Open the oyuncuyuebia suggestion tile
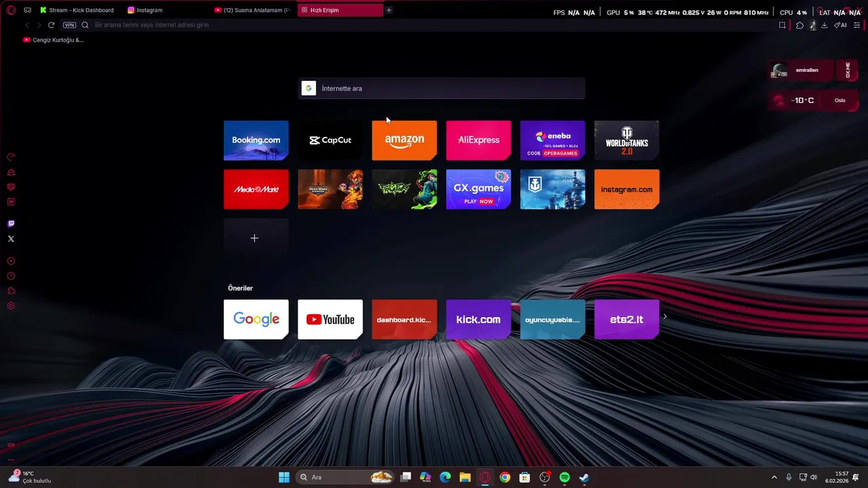The width and height of the screenshot is (868, 488). pyautogui.click(x=553, y=319)
